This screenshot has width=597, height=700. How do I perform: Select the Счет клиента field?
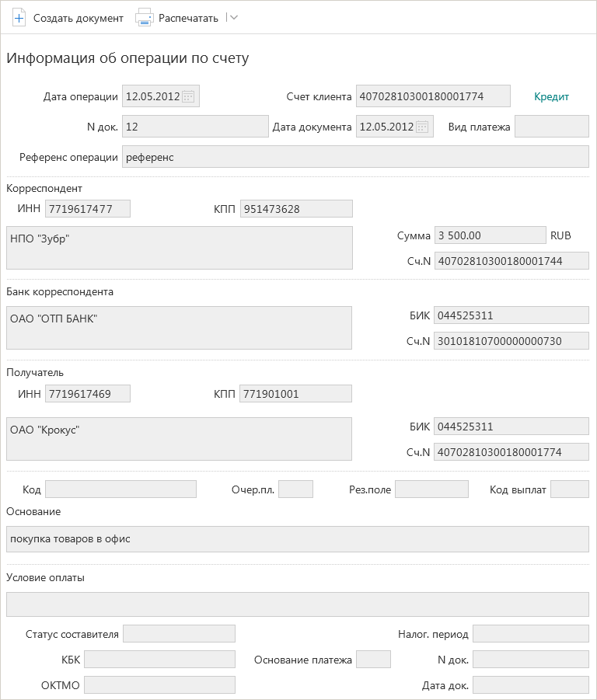pos(433,96)
